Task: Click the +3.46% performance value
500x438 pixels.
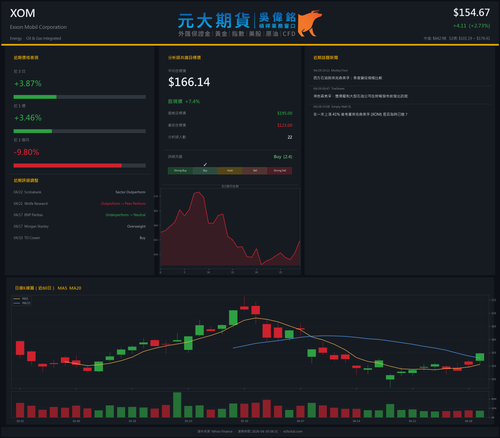Action: (28, 118)
